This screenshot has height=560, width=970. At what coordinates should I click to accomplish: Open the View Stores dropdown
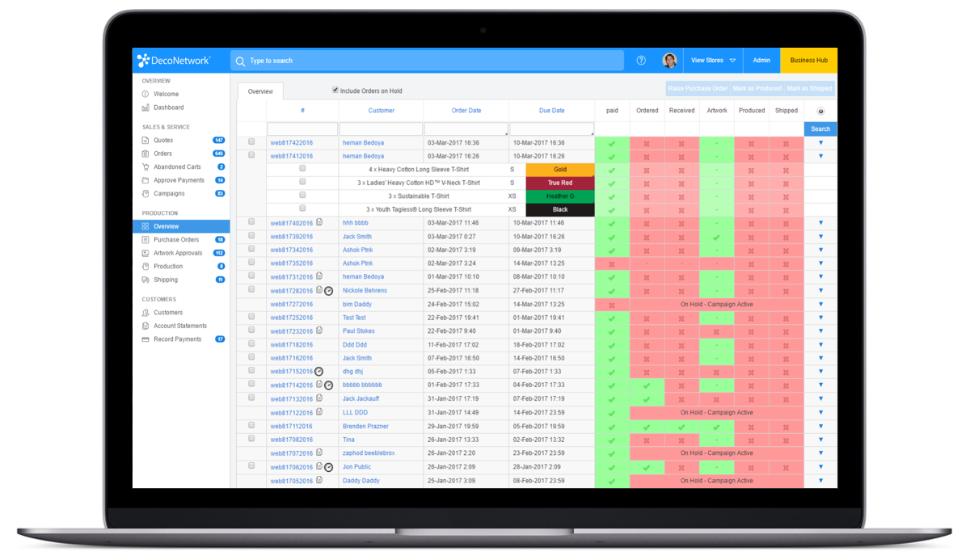click(x=712, y=61)
